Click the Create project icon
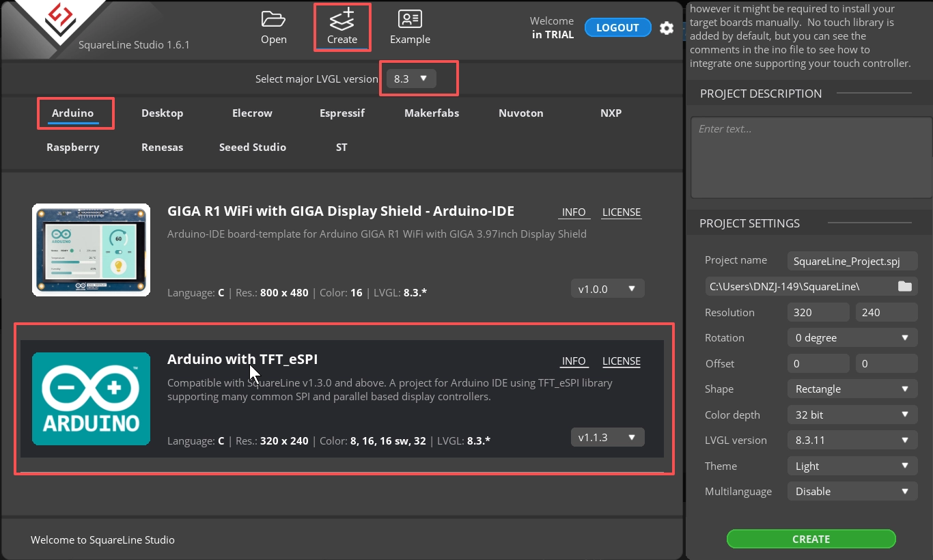Image resolution: width=933 pixels, height=560 pixels. tap(342, 18)
